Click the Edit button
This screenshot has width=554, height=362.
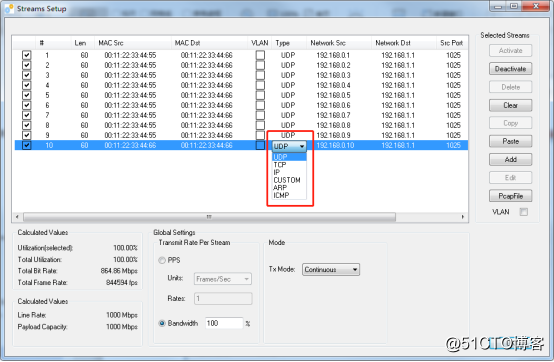tap(510, 178)
